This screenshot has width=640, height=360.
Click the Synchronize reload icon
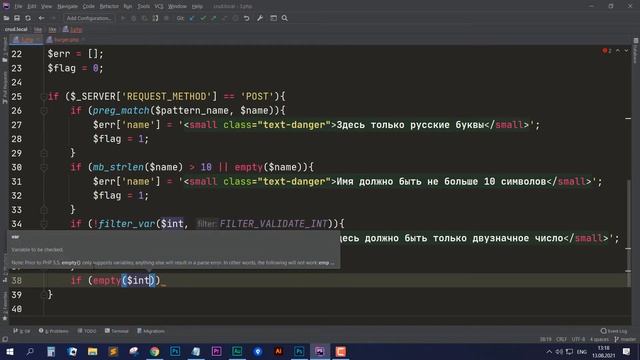[28, 18]
